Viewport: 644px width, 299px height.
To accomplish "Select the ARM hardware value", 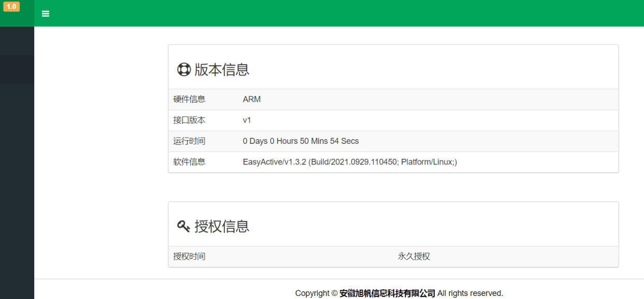I will [x=251, y=99].
